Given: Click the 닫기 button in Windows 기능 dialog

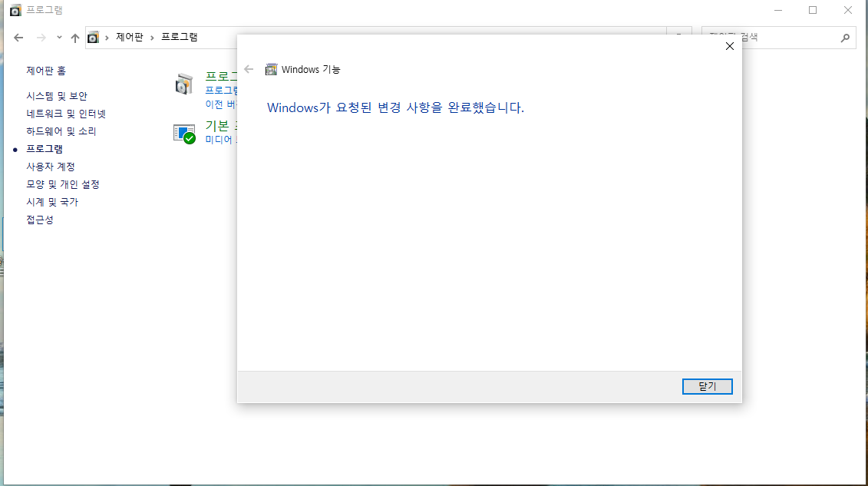Looking at the screenshot, I should [x=707, y=386].
